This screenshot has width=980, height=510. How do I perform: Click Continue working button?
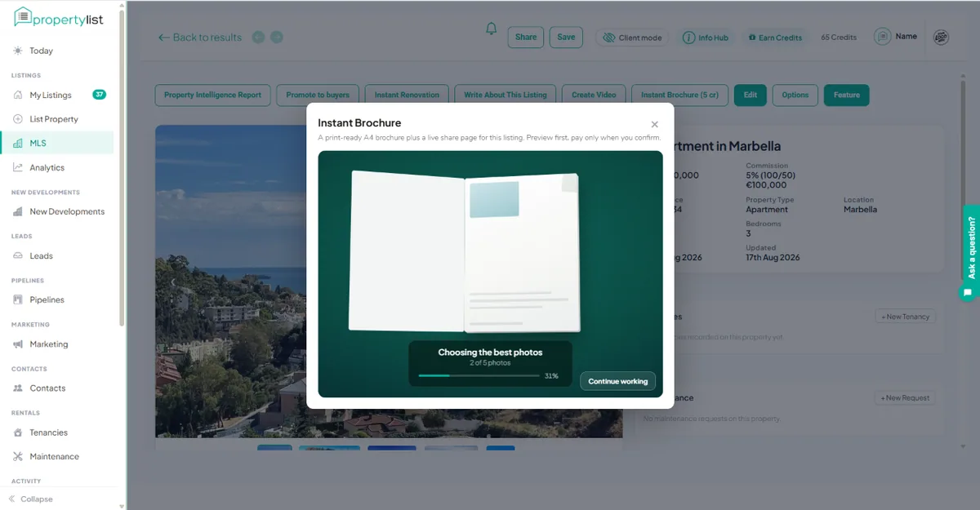point(617,381)
